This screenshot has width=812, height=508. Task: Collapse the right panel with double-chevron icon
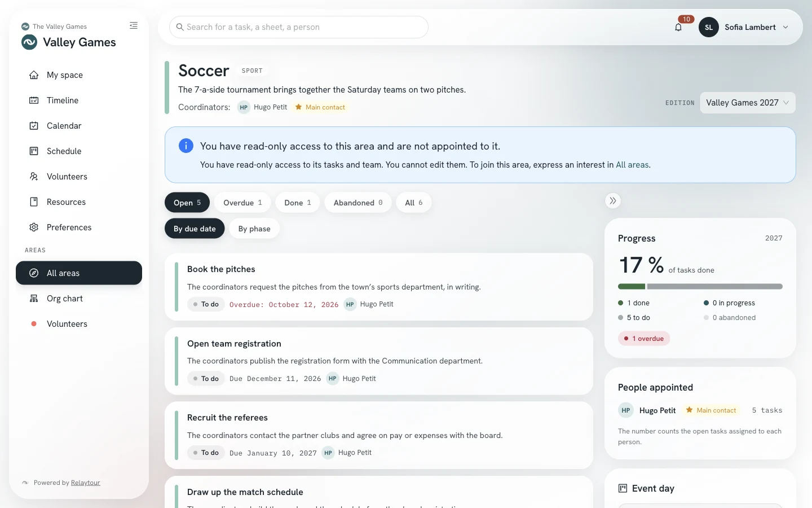coord(613,200)
